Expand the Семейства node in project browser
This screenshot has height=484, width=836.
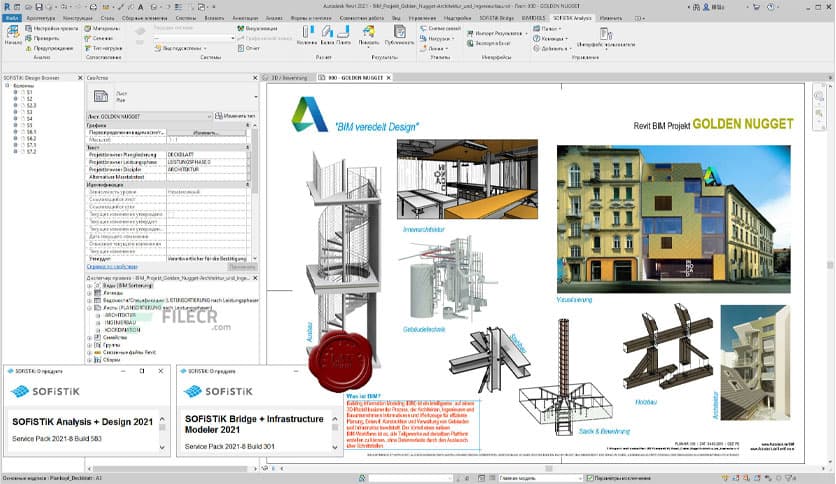pyautogui.click(x=90, y=338)
